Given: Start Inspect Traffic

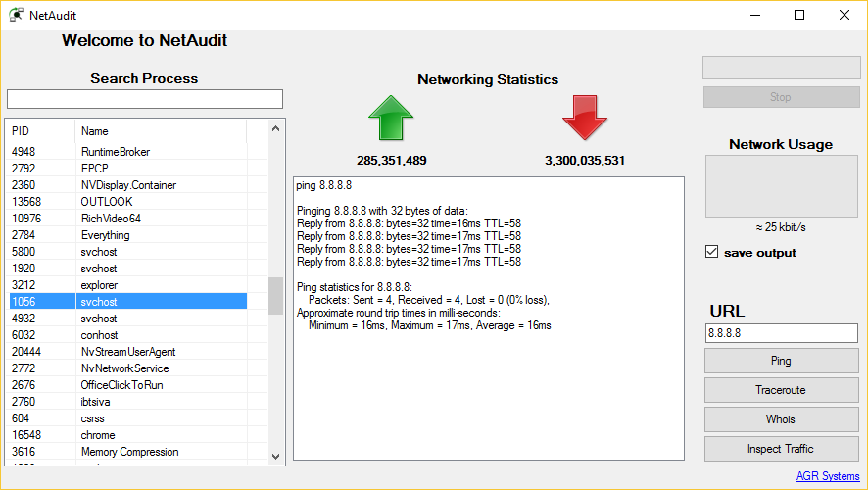Looking at the screenshot, I should (x=781, y=449).
